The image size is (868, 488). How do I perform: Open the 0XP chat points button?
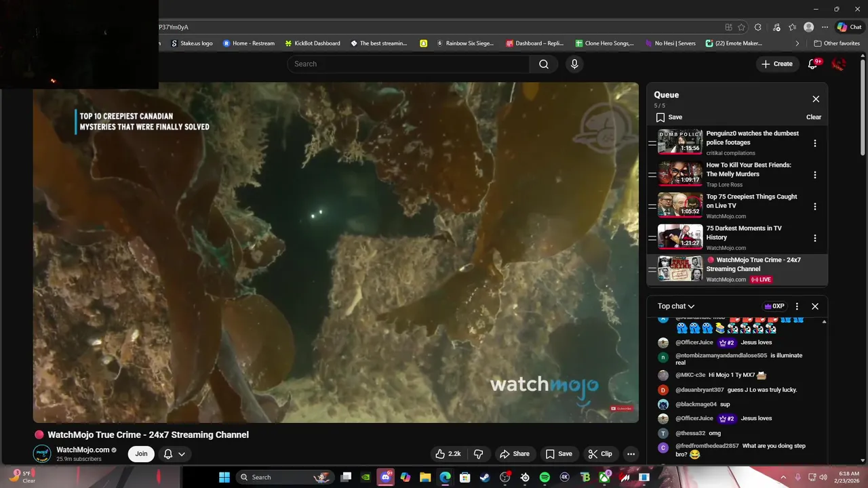click(774, 306)
